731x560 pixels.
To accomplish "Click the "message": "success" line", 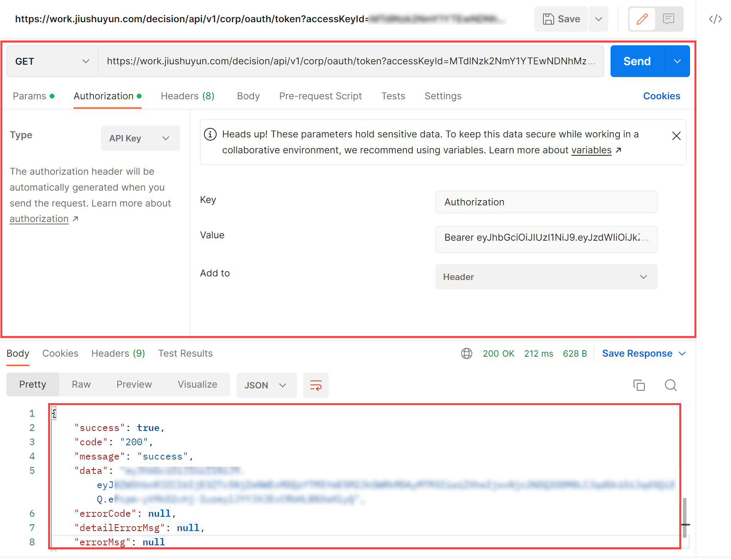I will (134, 456).
